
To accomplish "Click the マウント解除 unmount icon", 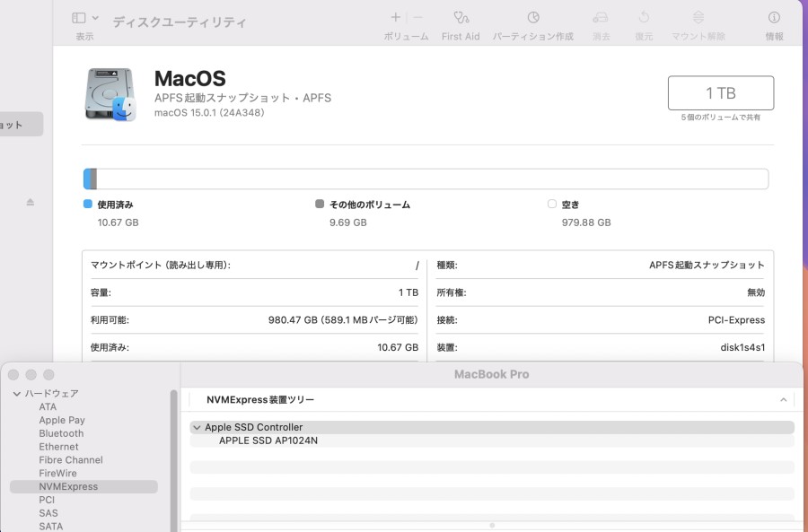I will (698, 18).
